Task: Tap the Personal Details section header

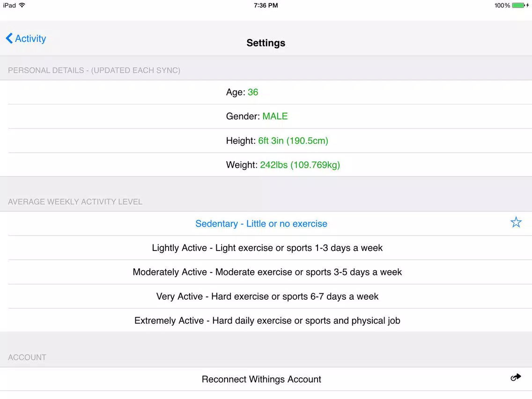Action: pos(94,71)
